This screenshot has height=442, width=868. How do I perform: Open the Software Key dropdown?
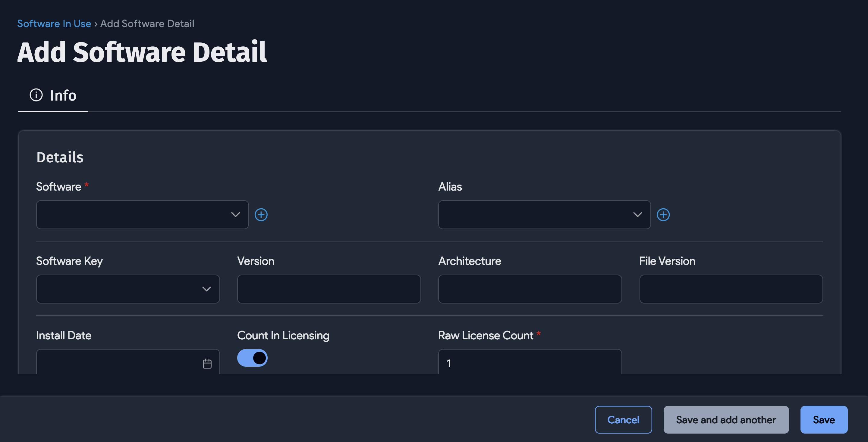point(127,289)
